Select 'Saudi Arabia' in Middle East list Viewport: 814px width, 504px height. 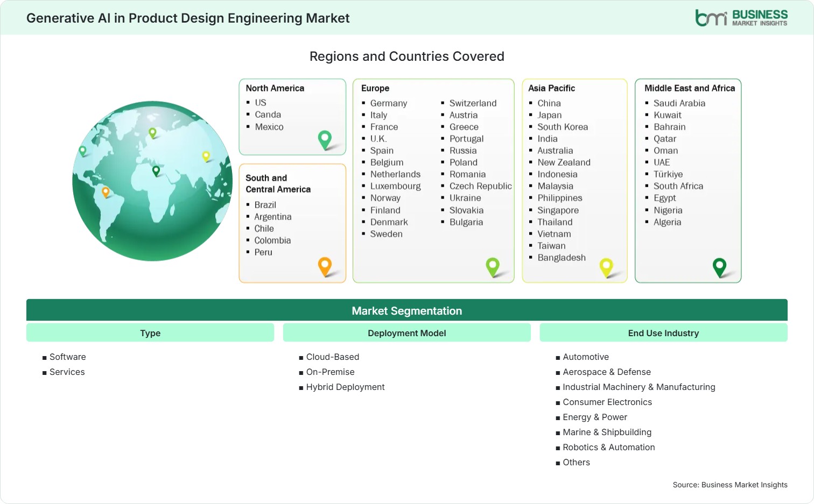[x=679, y=103]
